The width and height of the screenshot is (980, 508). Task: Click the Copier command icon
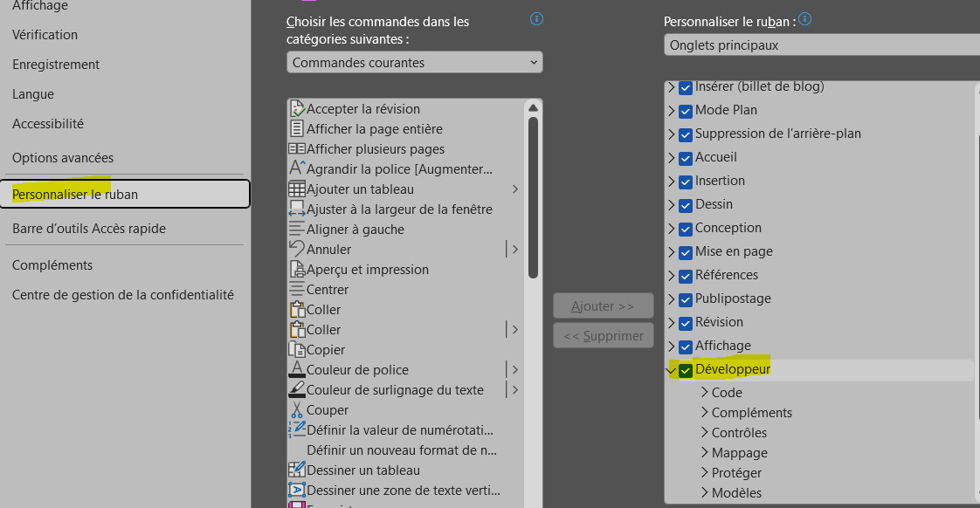pos(297,349)
